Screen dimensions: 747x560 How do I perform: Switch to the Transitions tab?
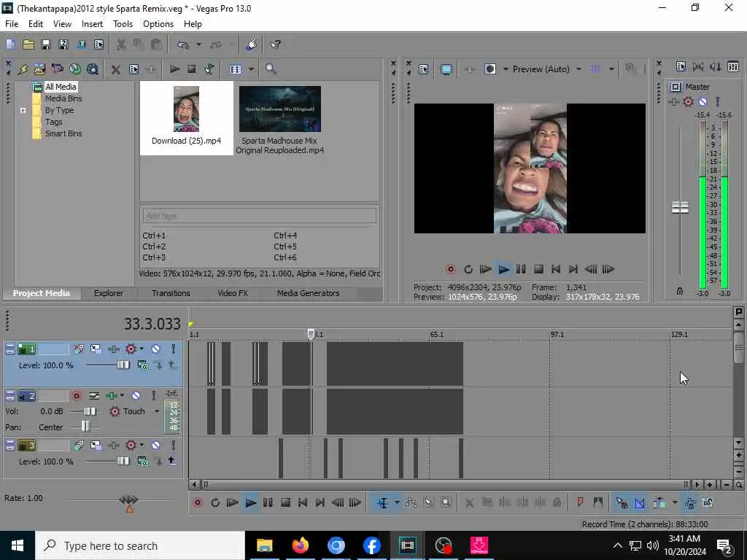tap(171, 293)
